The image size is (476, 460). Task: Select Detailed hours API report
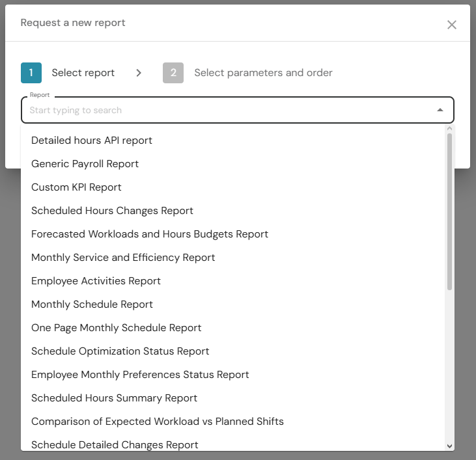pos(92,140)
